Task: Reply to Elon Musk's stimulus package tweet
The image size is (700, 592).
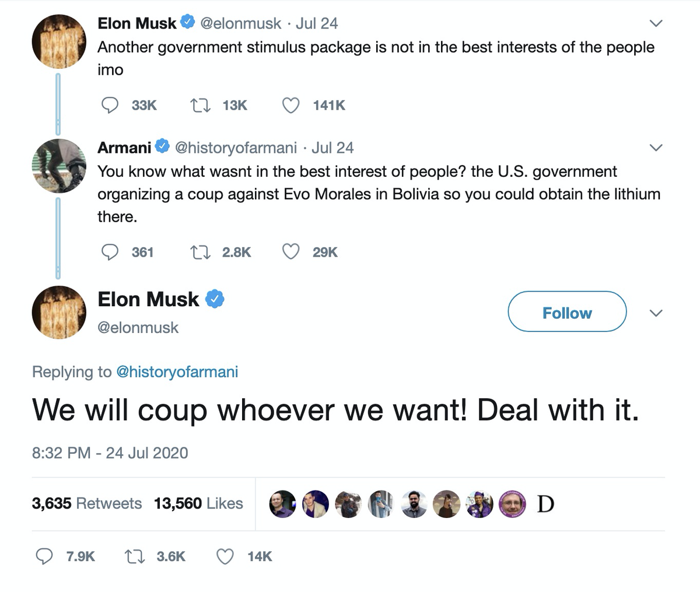Action: click(110, 105)
